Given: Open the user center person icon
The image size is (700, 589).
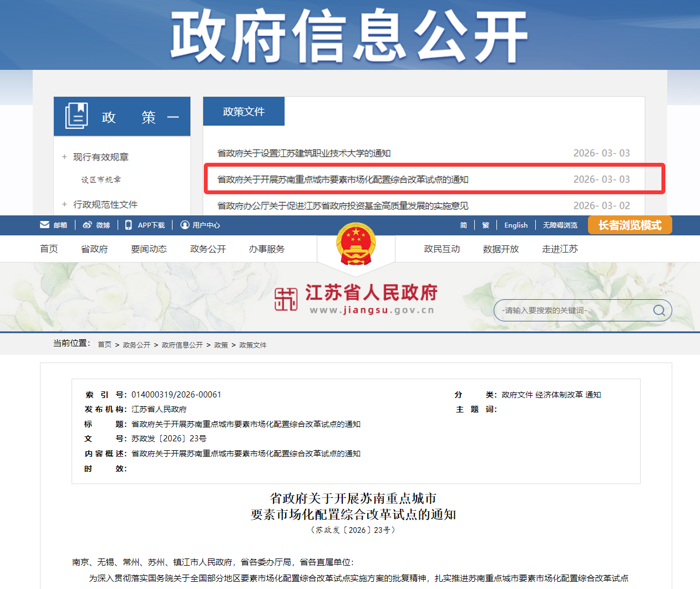Looking at the screenshot, I should coord(185,225).
